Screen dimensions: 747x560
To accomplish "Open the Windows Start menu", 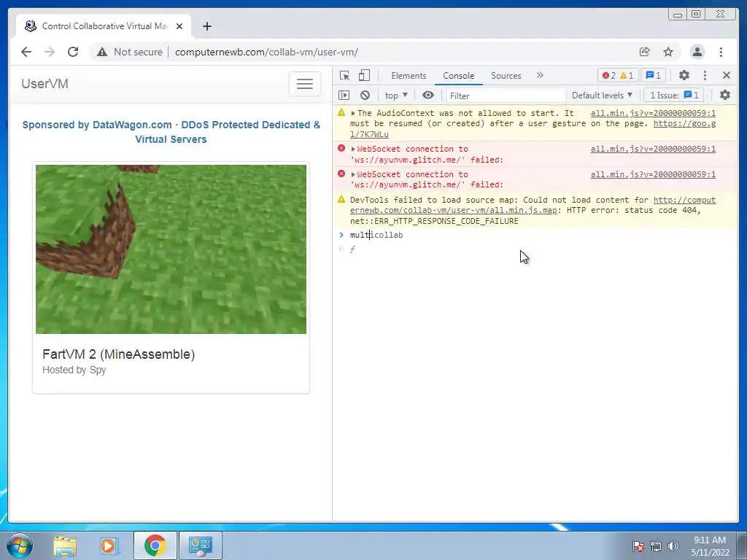I will (20, 545).
